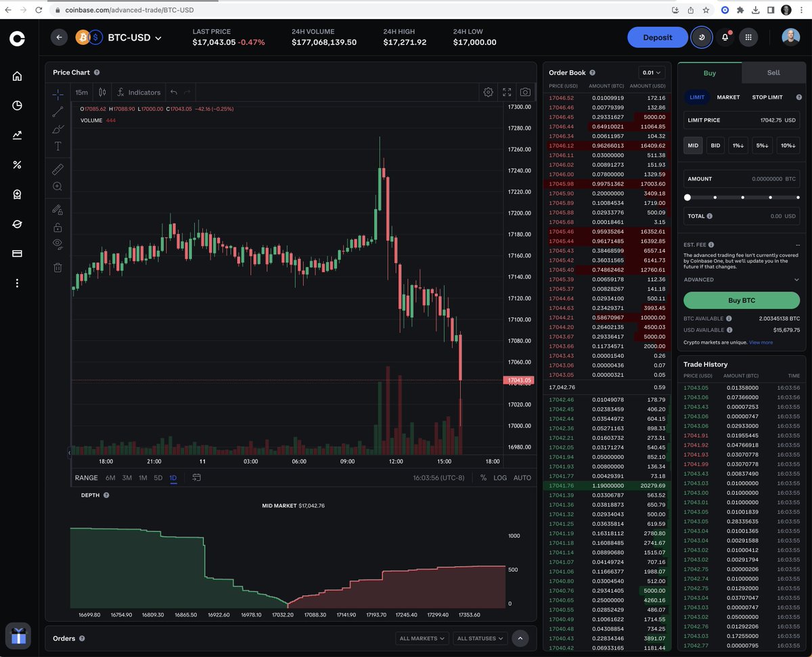The image size is (812, 657).
Task: Open the planet web3 sidebar icon
Action: (x=17, y=224)
